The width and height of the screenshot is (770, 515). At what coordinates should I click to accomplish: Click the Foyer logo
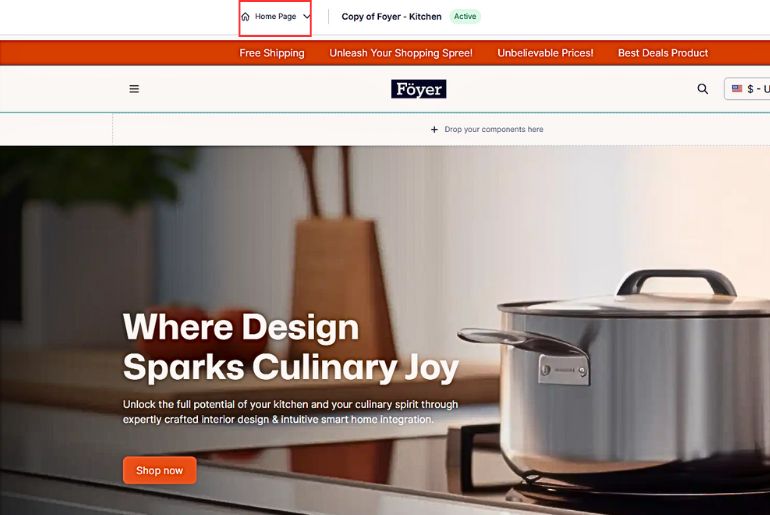click(x=419, y=89)
